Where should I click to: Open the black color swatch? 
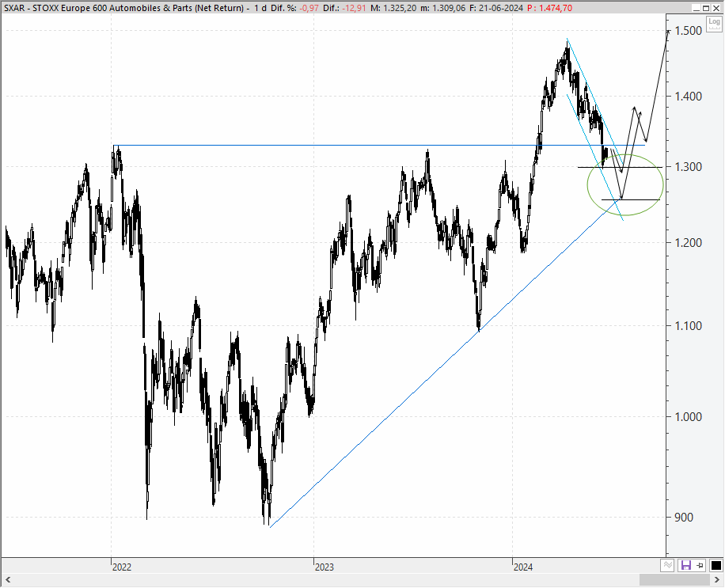pyautogui.click(x=716, y=565)
